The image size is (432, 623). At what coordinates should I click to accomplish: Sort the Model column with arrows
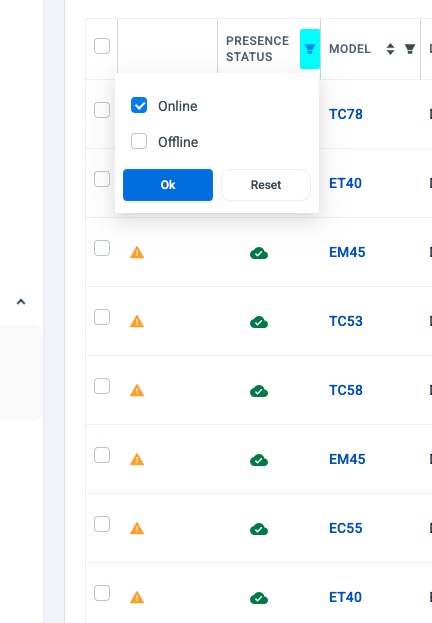(x=390, y=49)
